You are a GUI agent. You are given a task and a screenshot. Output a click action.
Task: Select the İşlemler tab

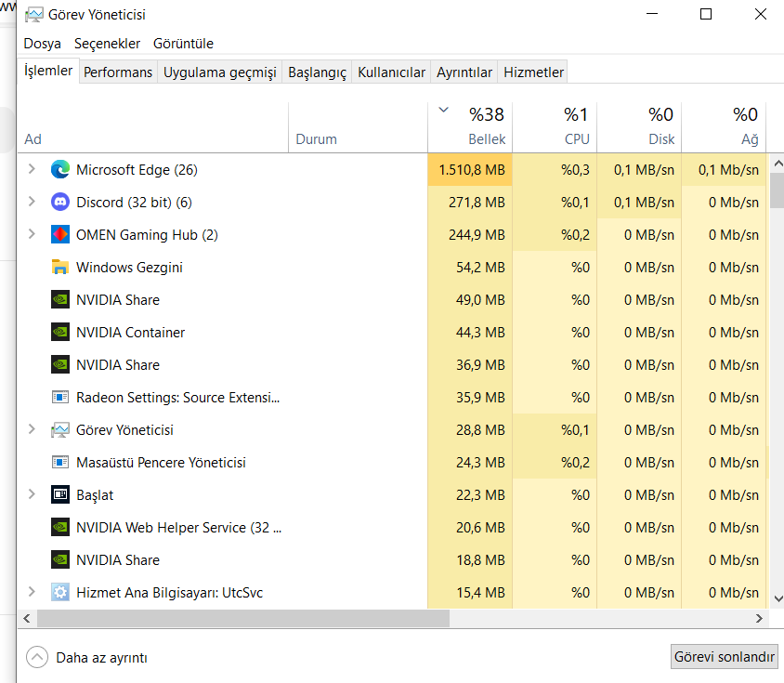48,71
